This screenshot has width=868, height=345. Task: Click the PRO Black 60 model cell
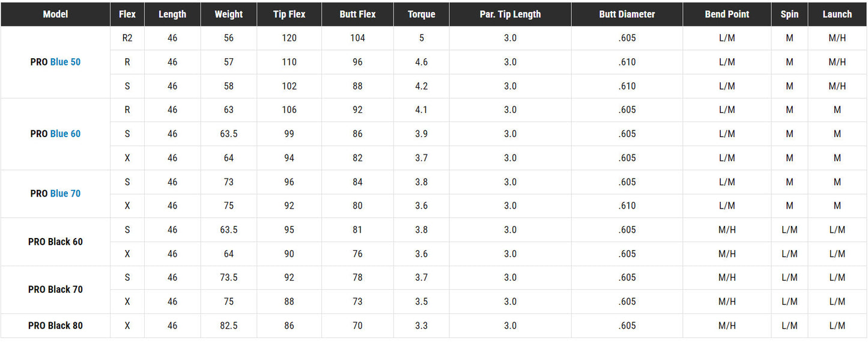[55, 242]
